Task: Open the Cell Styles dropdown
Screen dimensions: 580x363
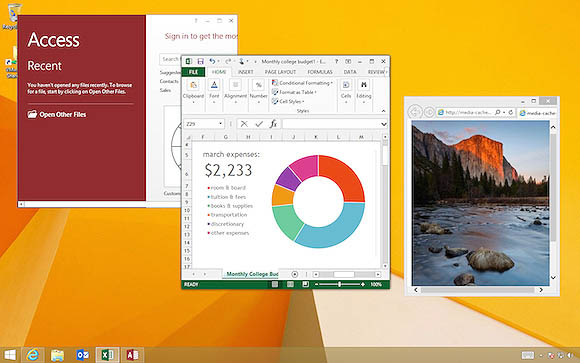Action: click(288, 101)
